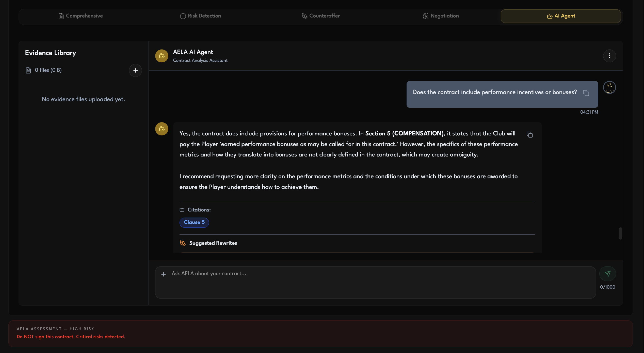Click the high risk assessment warning banner
644x353 pixels.
point(320,333)
